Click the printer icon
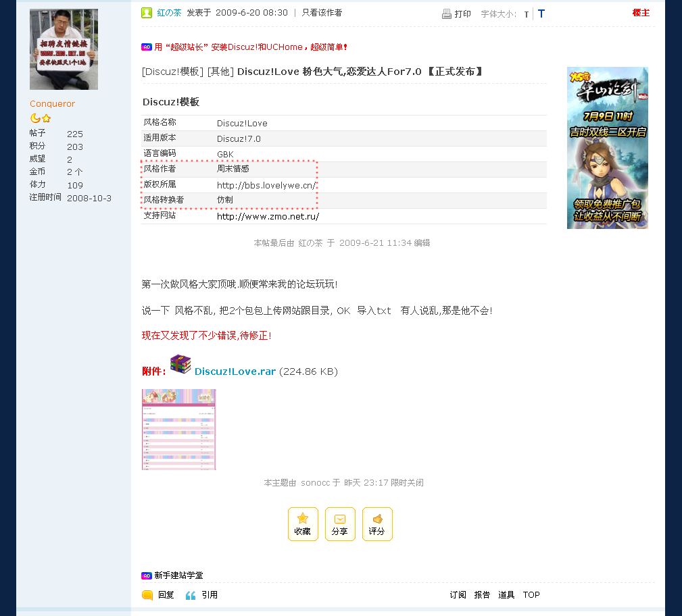 (446, 14)
